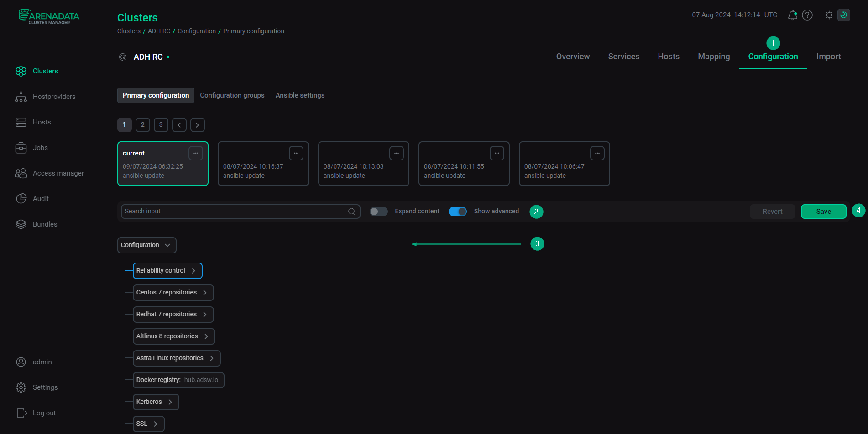Go to page 3 of configuration versions
The image size is (868, 434).
point(161,124)
